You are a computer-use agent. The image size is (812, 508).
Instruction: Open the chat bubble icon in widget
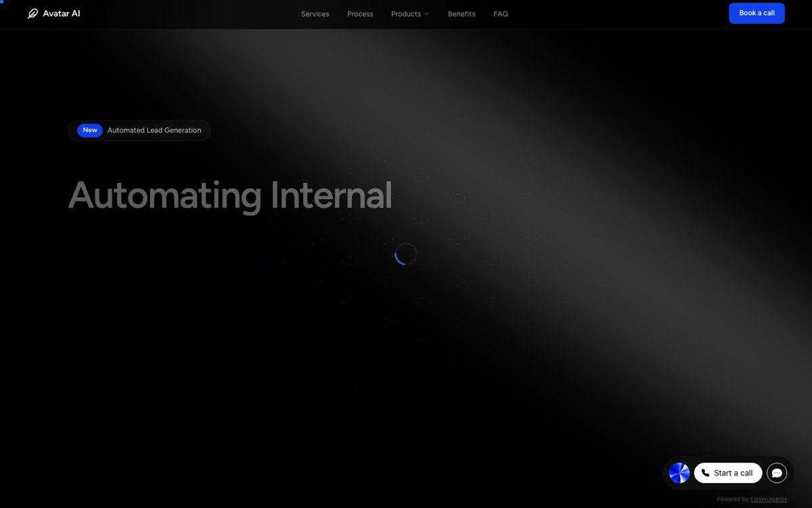point(777,473)
